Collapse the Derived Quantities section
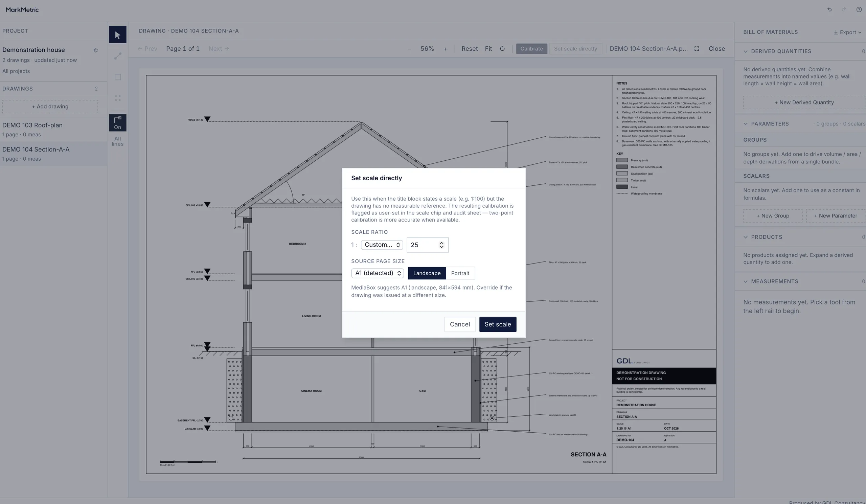The image size is (866, 504). pos(745,51)
